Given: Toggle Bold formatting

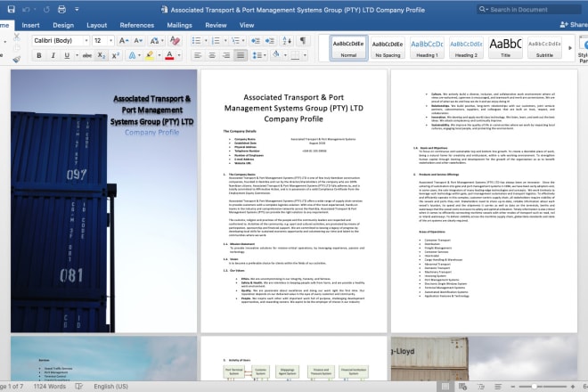Looking at the screenshot, I should pos(39,55).
